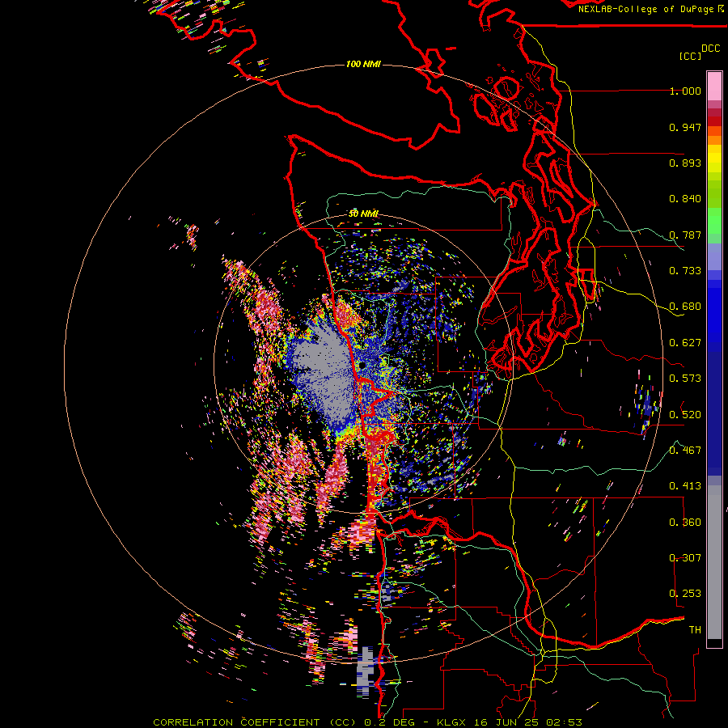Click the [CC] units label
728x728 pixels.
tap(690, 56)
